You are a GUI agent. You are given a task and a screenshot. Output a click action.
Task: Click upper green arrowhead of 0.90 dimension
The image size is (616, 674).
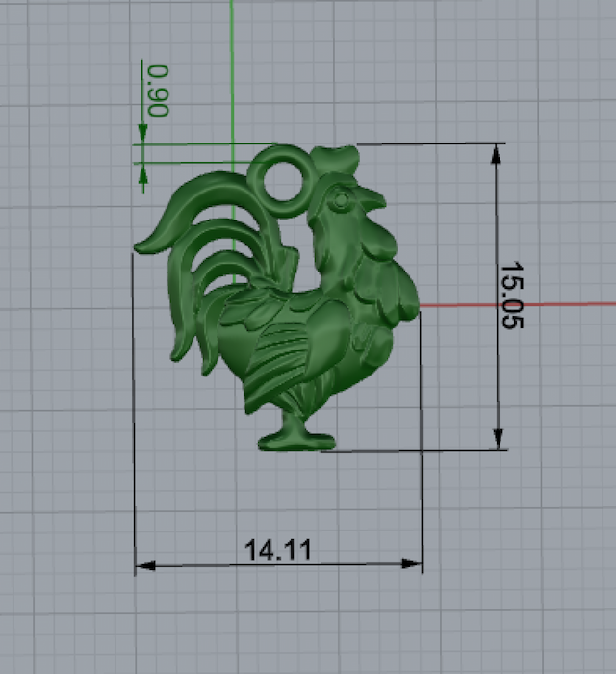point(142,134)
